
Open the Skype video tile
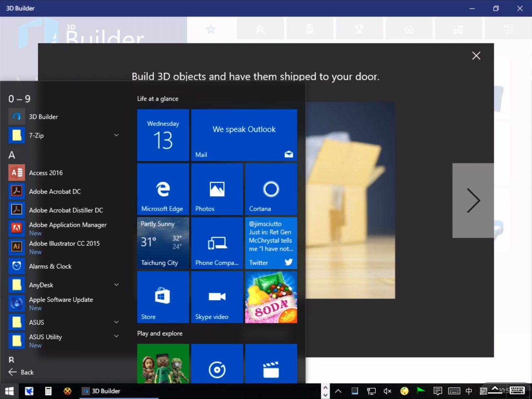pos(217,297)
